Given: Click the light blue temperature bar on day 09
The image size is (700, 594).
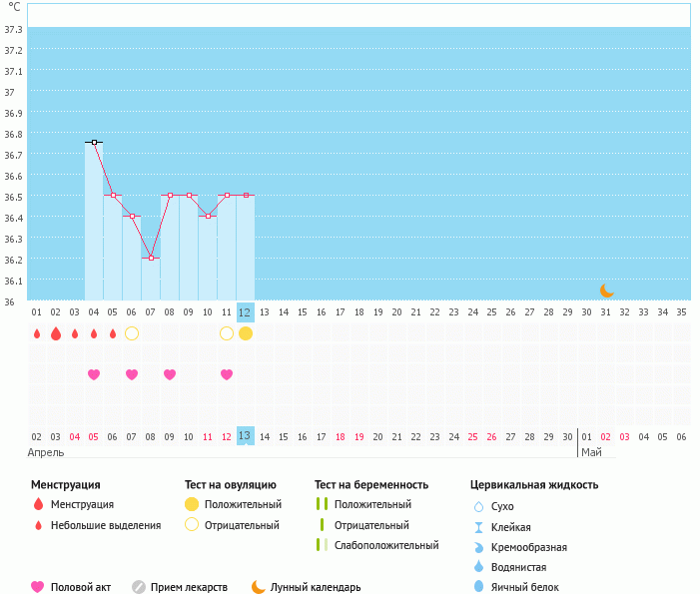Looking at the screenshot, I should tap(189, 250).
